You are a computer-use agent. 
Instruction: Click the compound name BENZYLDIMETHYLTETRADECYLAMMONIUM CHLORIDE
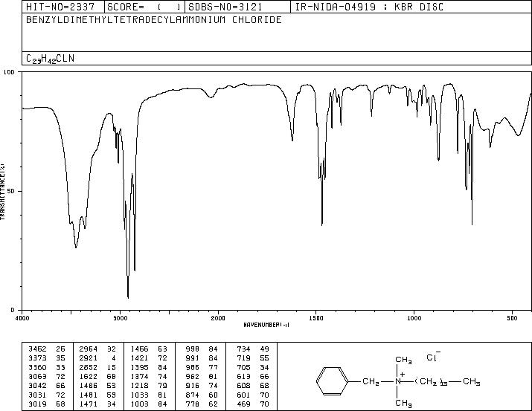click(154, 20)
